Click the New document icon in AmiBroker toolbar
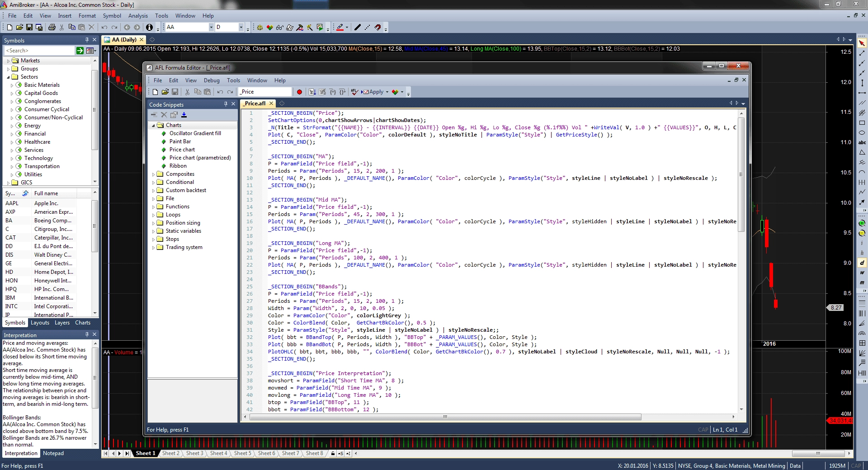Image resolution: width=868 pixels, height=470 pixels. point(10,28)
